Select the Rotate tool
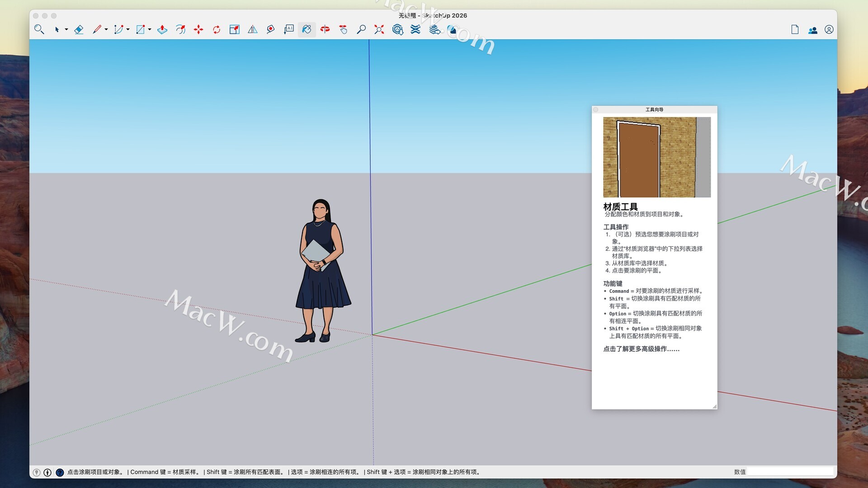This screenshot has height=488, width=868. pos(217,30)
